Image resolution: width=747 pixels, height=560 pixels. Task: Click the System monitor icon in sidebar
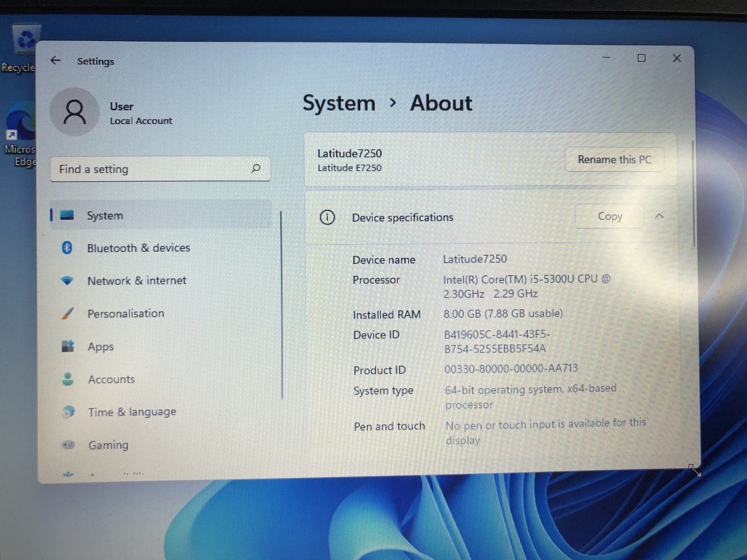(67, 215)
